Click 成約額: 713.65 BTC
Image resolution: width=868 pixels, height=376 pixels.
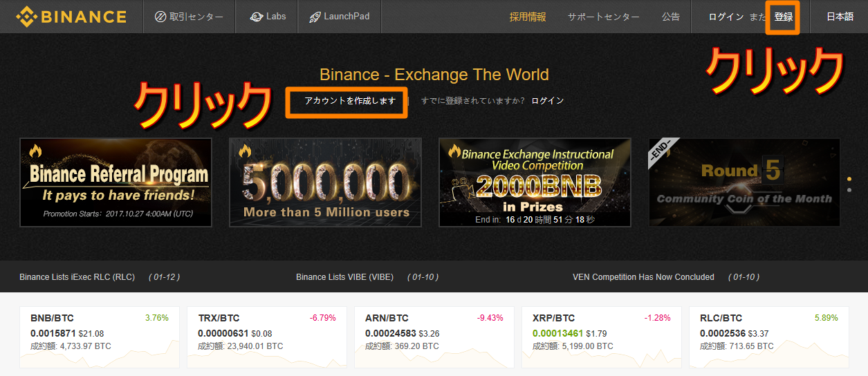coord(737,346)
